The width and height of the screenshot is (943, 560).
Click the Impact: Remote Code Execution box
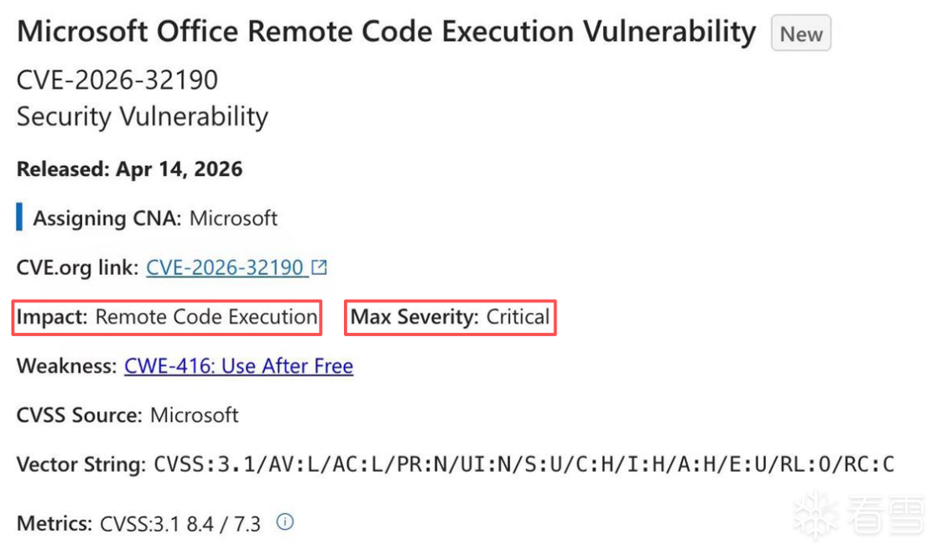167,318
